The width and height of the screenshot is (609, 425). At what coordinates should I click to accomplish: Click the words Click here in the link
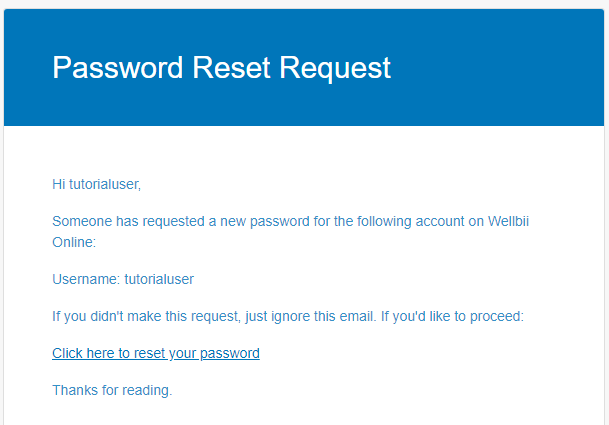[83, 354]
